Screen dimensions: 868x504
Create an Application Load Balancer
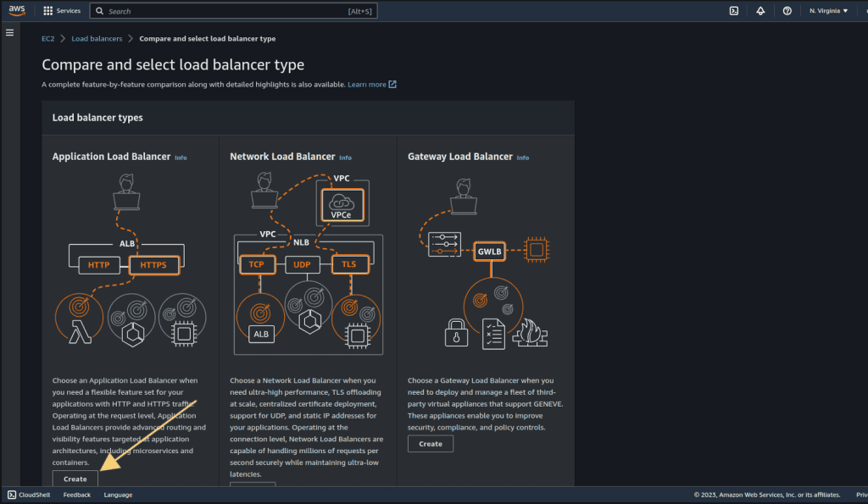75,479
